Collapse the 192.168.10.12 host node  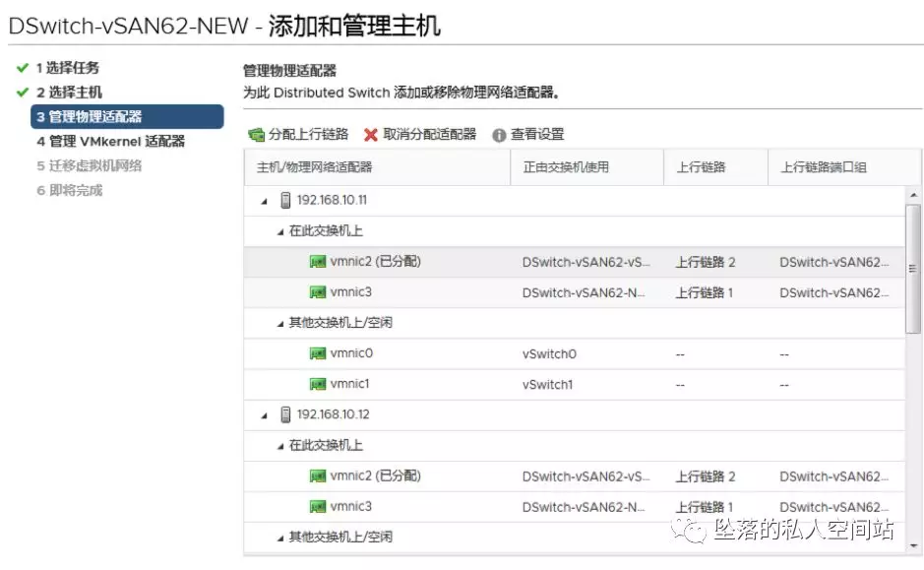click(265, 416)
